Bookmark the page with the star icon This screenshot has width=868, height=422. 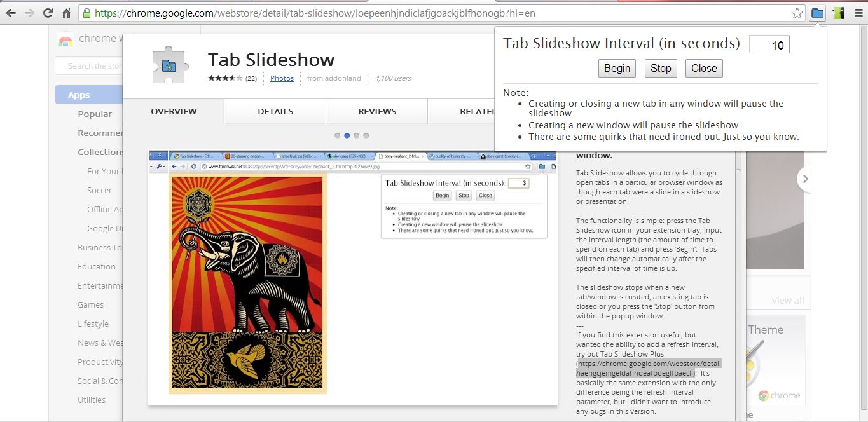tap(798, 12)
